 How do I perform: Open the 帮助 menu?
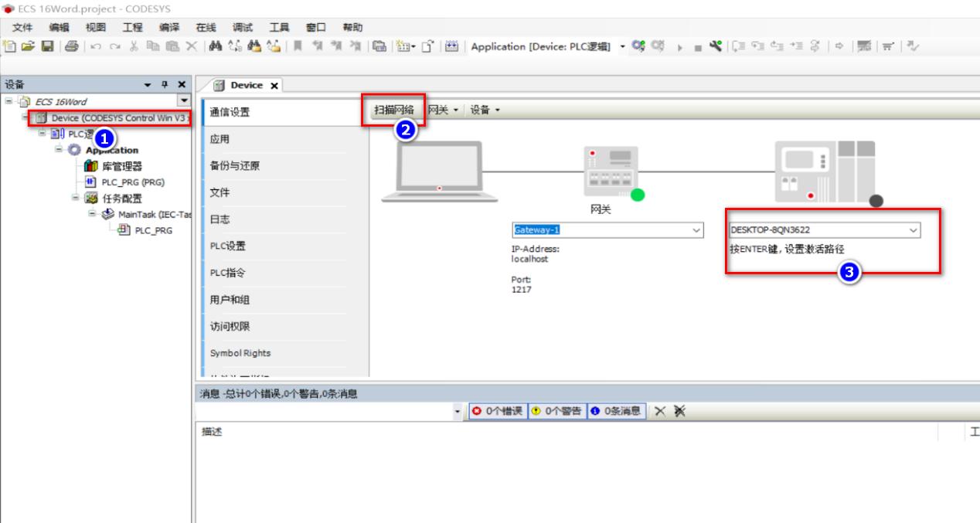(x=352, y=27)
